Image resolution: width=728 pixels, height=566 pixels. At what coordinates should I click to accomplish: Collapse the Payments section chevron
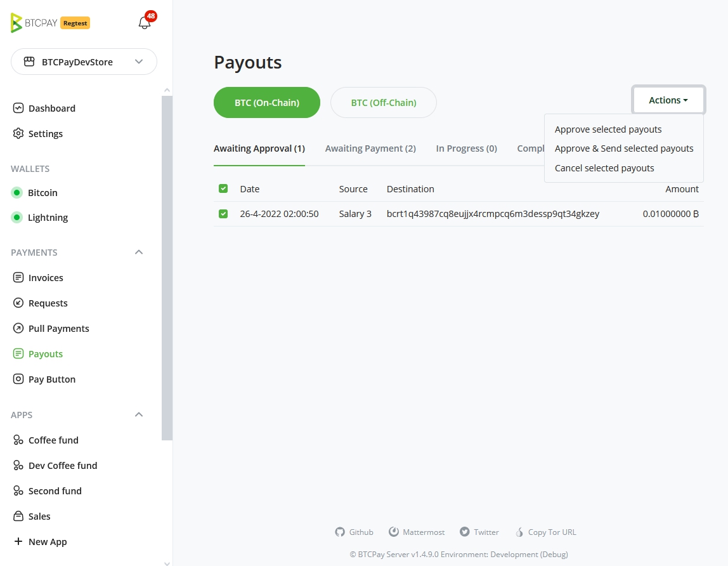click(139, 253)
